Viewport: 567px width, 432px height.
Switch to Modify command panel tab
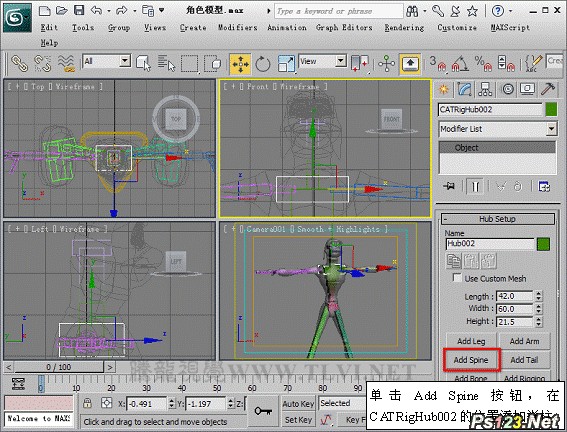pos(464,89)
